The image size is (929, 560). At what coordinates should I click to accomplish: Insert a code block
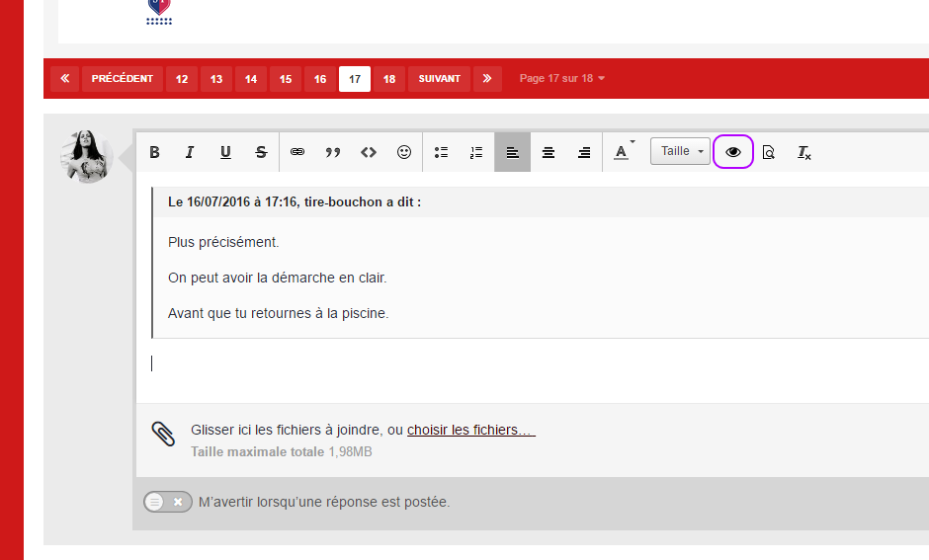(x=369, y=152)
